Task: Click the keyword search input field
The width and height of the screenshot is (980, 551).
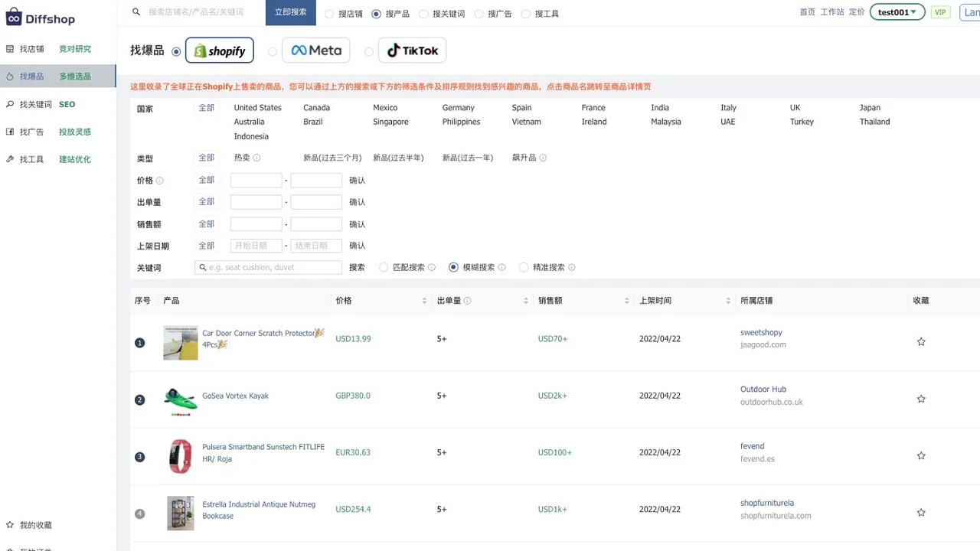Action: (268, 267)
